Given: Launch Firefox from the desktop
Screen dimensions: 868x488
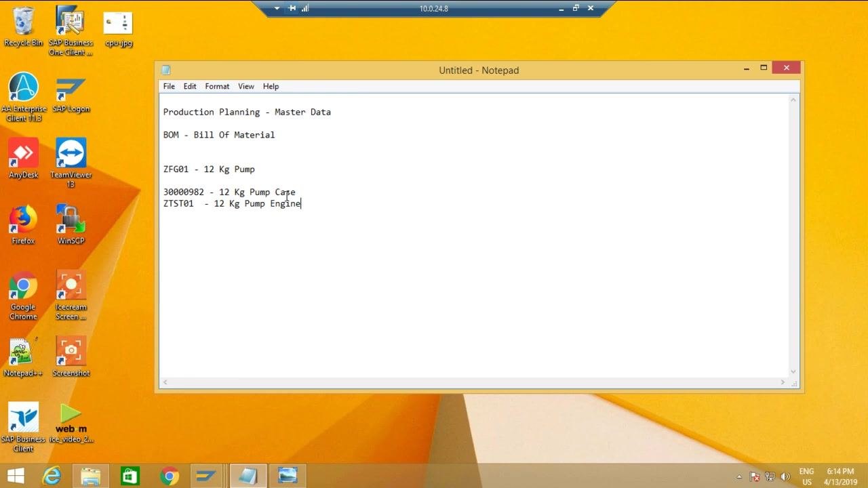Looking at the screenshot, I should coord(23,224).
